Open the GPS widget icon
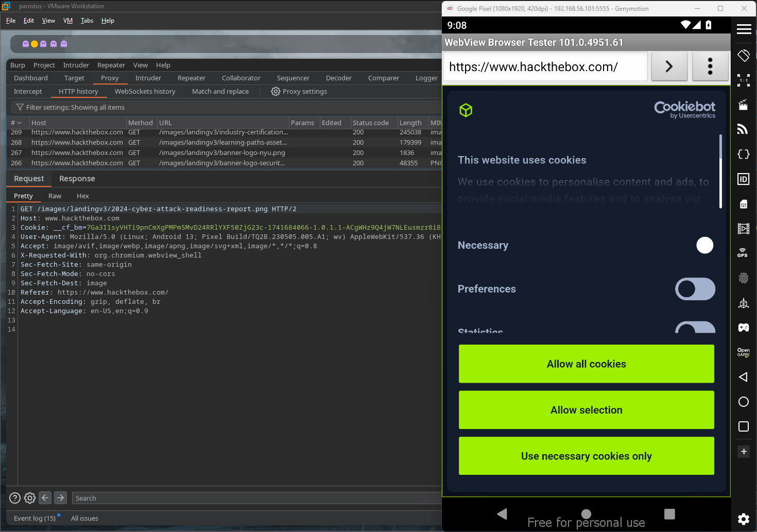The height and width of the screenshot is (532, 757). [743, 253]
